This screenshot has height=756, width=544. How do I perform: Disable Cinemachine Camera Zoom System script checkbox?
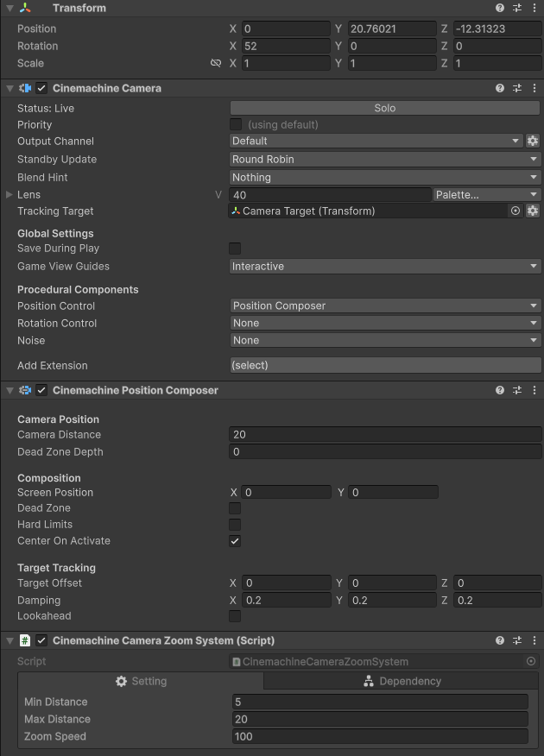click(41, 640)
